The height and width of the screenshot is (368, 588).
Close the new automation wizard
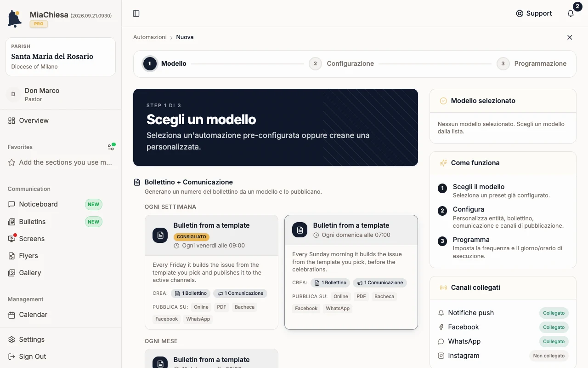570,37
